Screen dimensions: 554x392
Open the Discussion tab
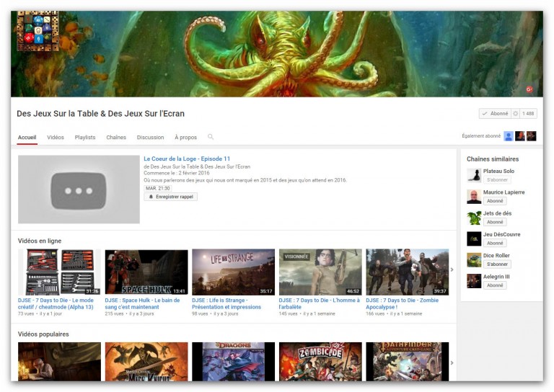151,137
